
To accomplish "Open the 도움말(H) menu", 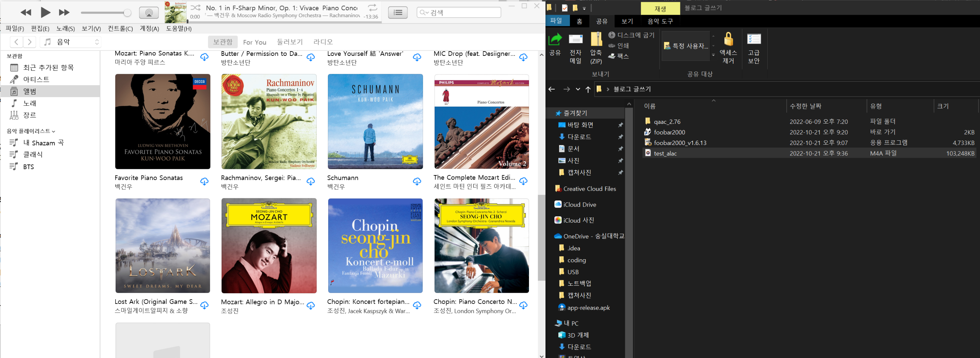I will (178, 29).
